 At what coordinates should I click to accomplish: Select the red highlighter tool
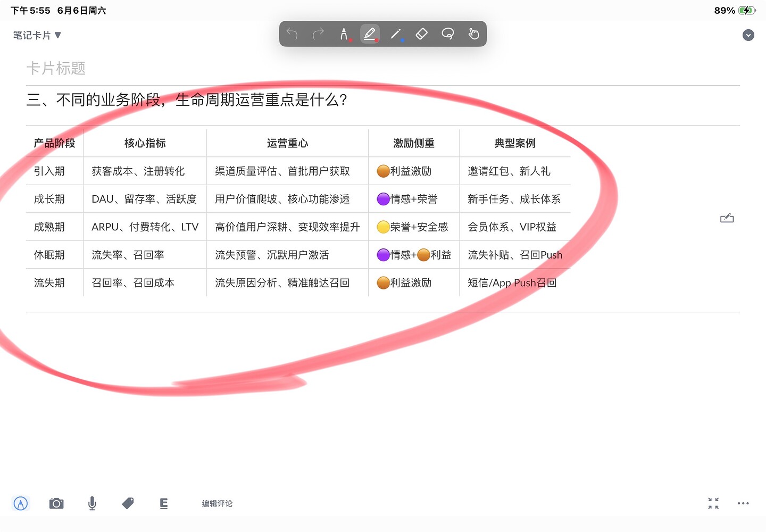click(370, 34)
